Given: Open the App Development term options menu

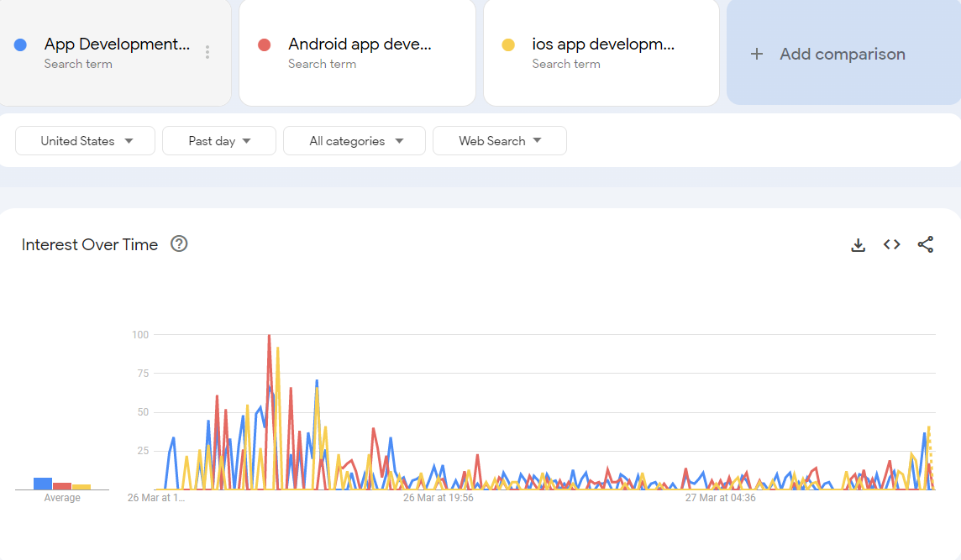Looking at the screenshot, I should [207, 52].
